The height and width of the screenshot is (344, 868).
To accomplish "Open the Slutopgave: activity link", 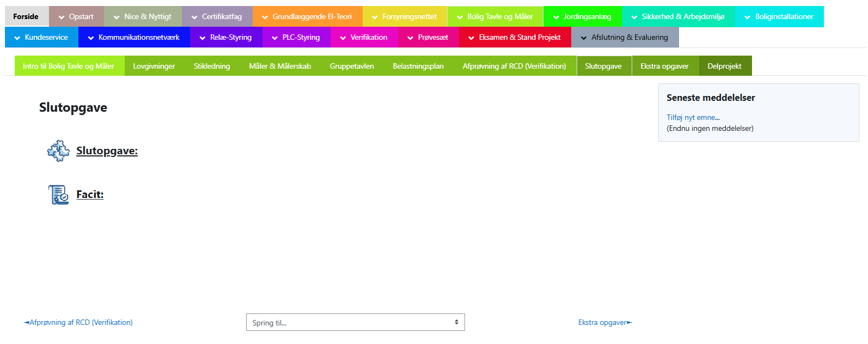I will (x=107, y=151).
